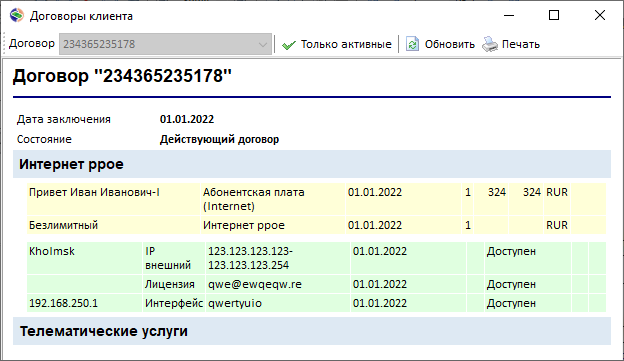Click date 01.01.2022 in the Интерфейс row
Screen dimensions: 624x361
[x=380, y=303]
